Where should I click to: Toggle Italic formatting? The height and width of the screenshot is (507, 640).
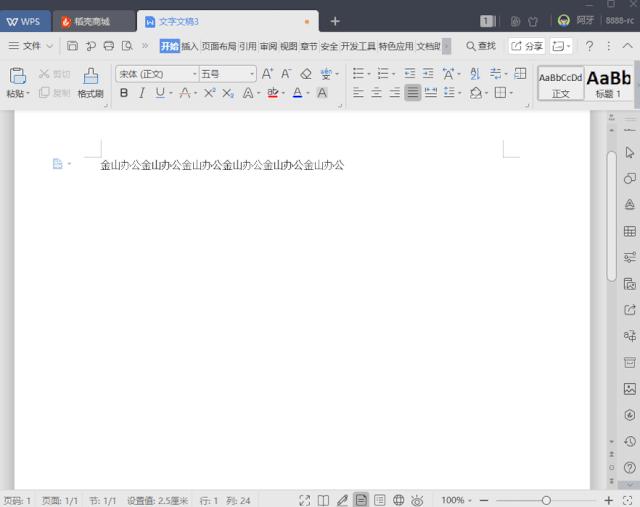[x=142, y=93]
